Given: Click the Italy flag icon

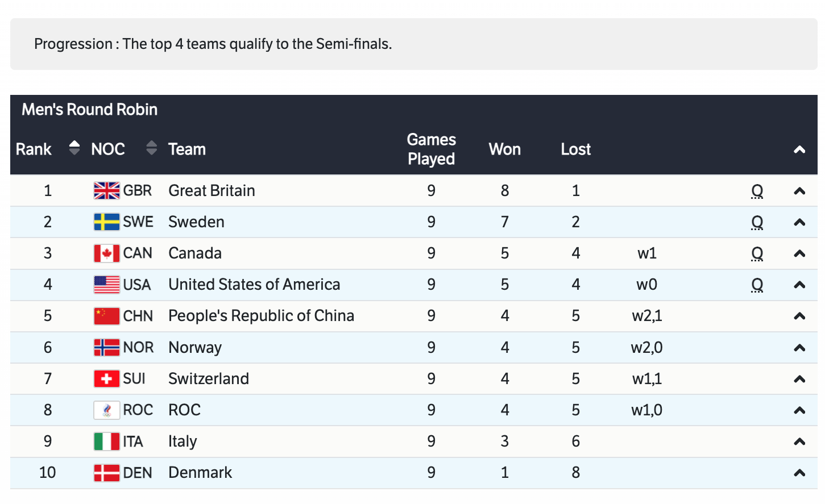Looking at the screenshot, I should click(x=106, y=441).
